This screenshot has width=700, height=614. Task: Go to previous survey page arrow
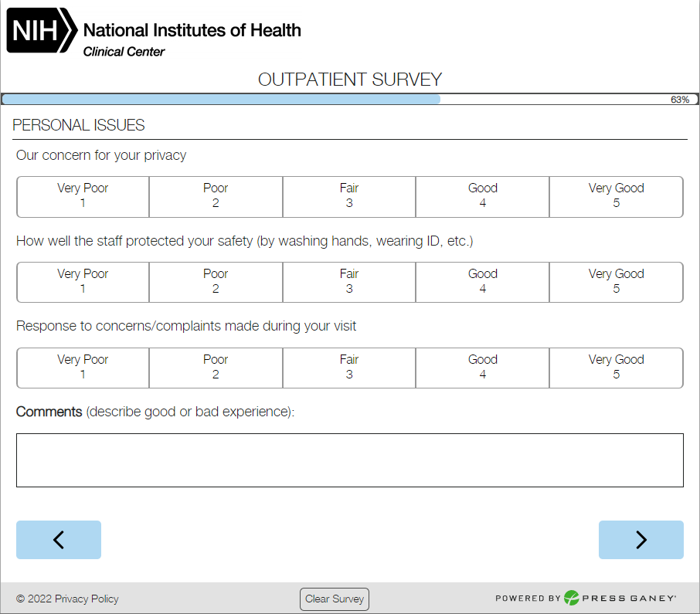[59, 540]
